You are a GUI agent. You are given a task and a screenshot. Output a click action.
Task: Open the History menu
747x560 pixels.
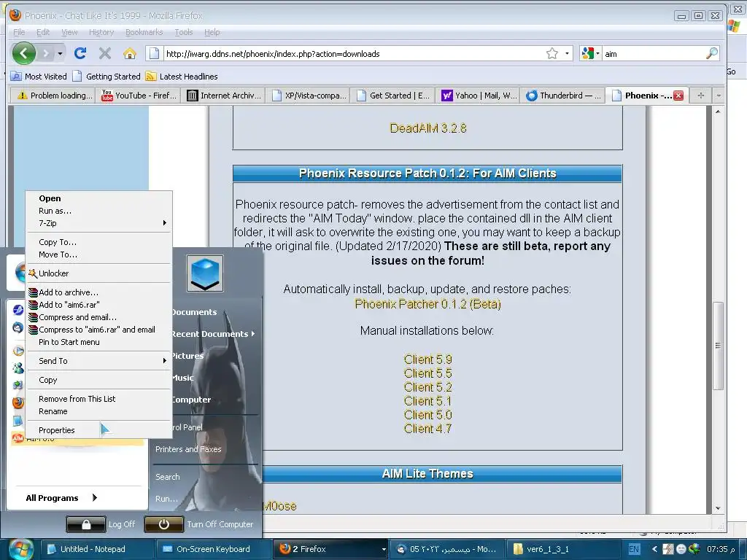click(101, 32)
